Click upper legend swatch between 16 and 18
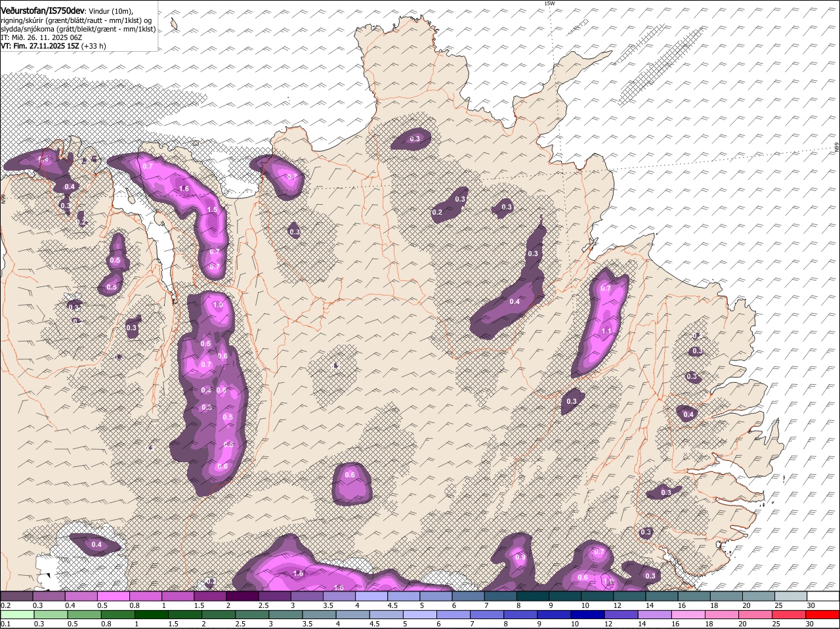The image size is (840, 629). pos(694,596)
